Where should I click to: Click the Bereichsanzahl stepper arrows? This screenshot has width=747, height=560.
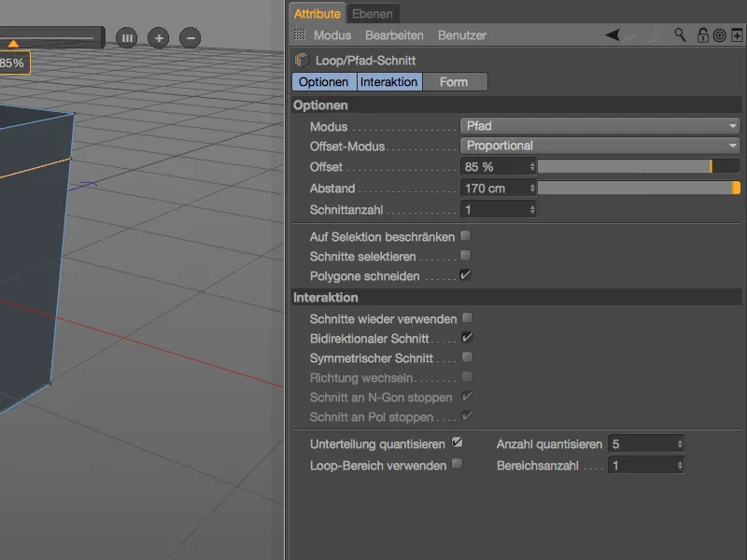tap(680, 465)
